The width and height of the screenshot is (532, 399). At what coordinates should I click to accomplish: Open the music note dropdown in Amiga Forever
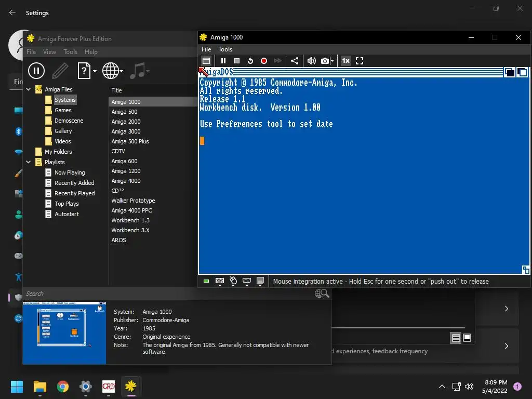coord(148,71)
